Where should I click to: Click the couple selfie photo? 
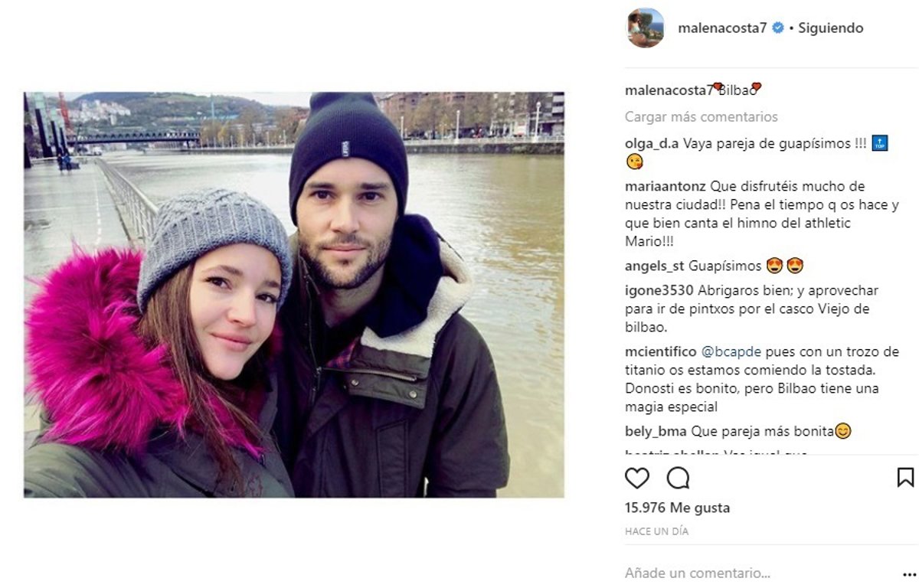(294, 295)
